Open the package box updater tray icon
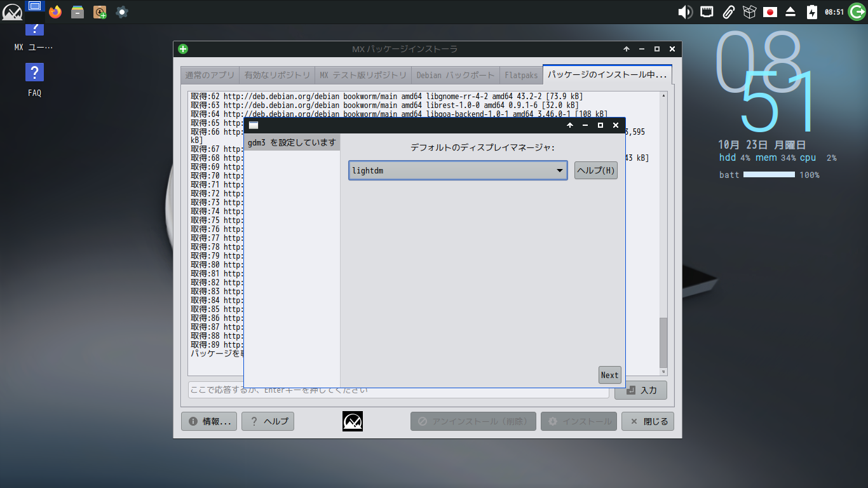 [749, 11]
